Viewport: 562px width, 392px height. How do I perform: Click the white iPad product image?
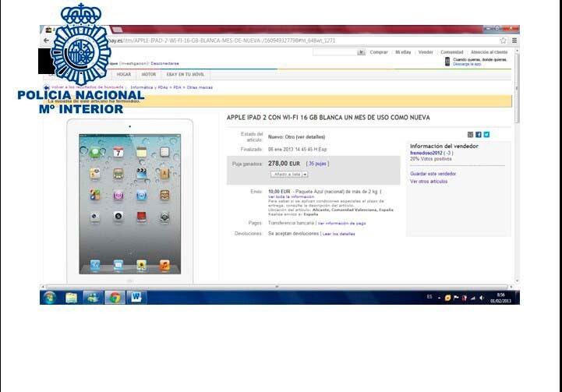tap(129, 200)
